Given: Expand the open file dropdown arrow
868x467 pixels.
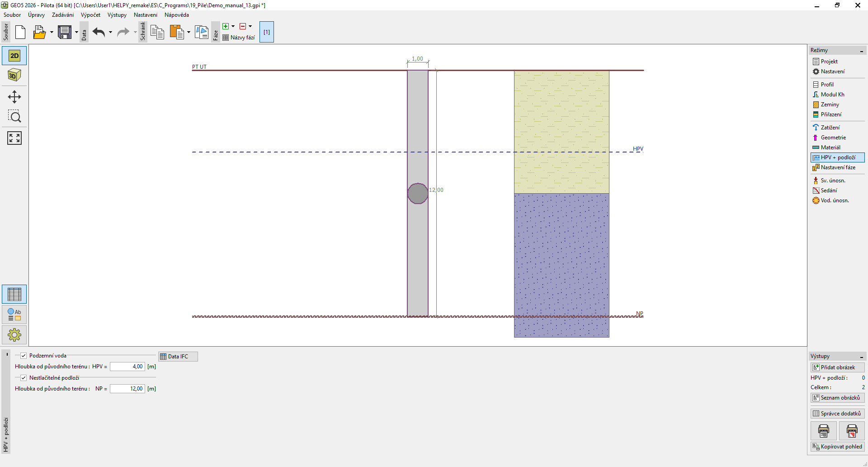Looking at the screenshot, I should point(52,32).
